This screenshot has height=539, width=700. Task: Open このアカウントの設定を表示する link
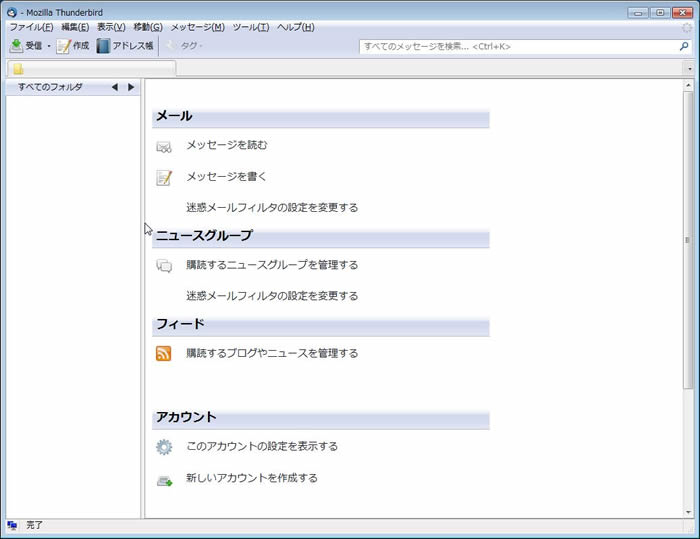262,446
